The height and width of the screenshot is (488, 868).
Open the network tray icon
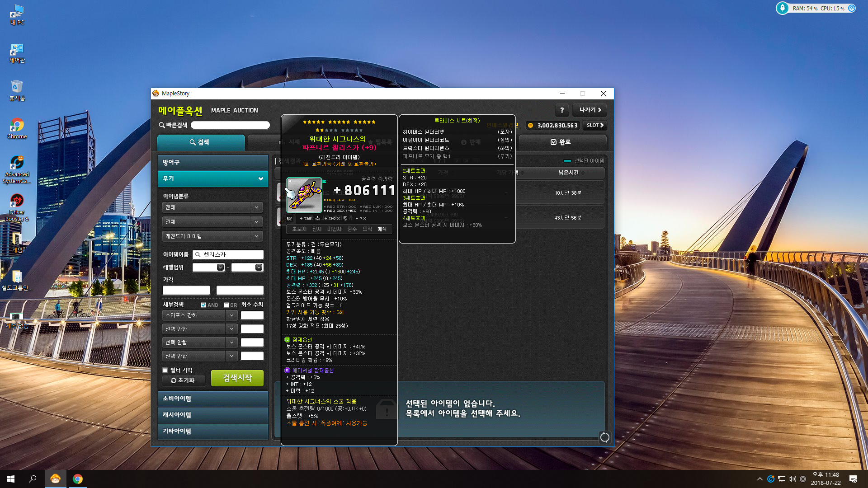[x=782, y=479]
